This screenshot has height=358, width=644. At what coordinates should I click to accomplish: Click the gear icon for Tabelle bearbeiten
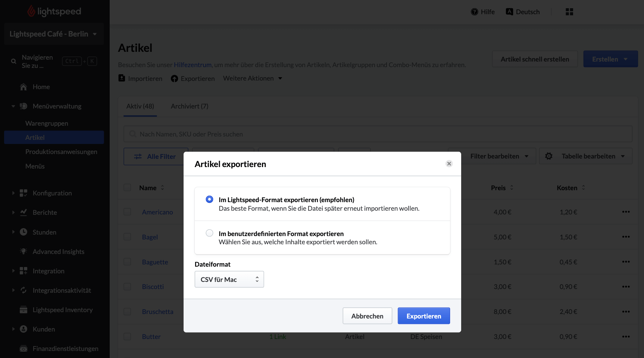(x=548, y=156)
